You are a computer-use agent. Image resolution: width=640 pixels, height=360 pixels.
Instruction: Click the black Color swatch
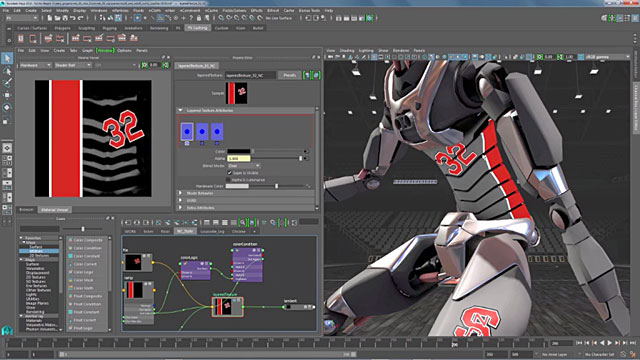coord(239,151)
